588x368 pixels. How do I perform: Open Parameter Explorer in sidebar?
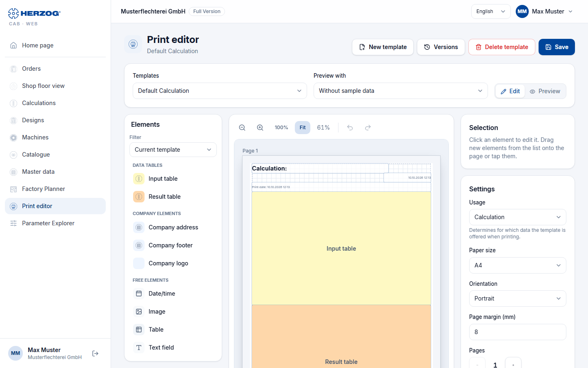(55, 223)
